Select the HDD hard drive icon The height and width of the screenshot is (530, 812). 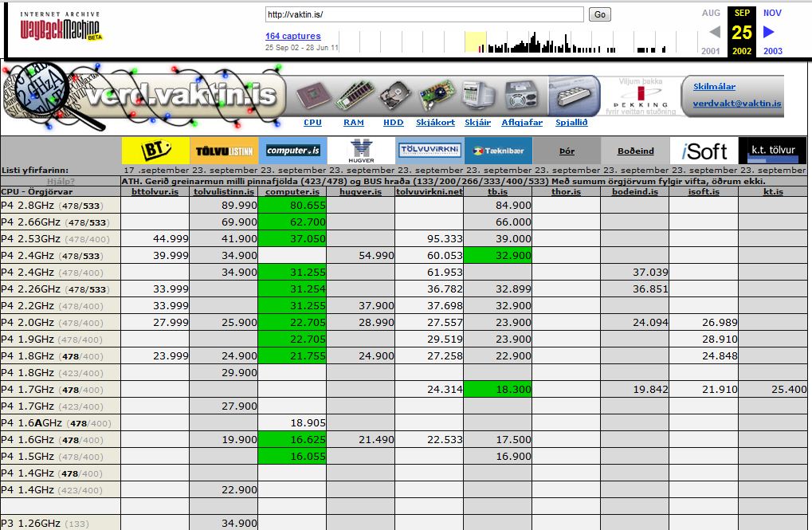tap(394, 96)
